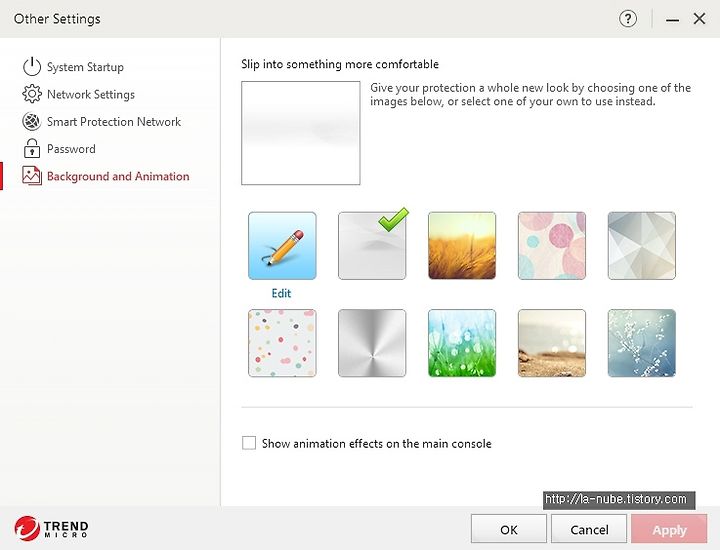Choose the brushed metal radial background
Viewport: 720px width, 550px height.
[372, 343]
